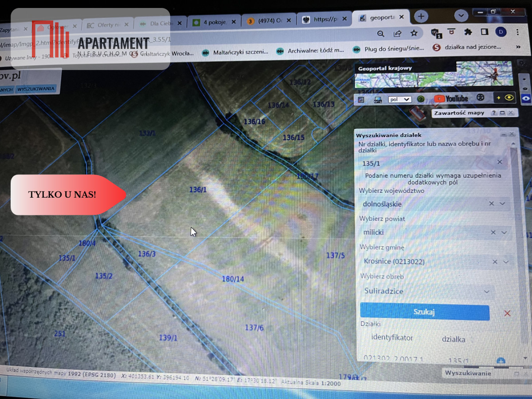Image resolution: width=532 pixels, height=399 pixels.
Task: Click the zoom magnifier icon in address bar
Action: [x=380, y=33]
